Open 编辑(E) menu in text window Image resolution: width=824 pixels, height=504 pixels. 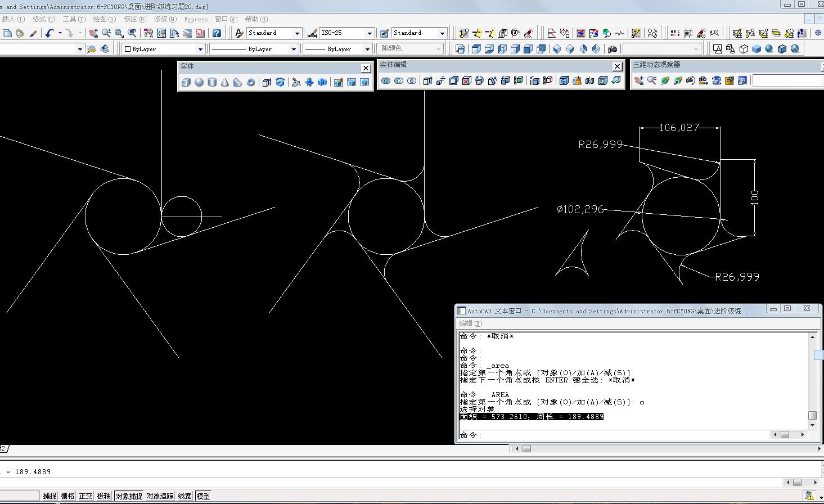(470, 323)
